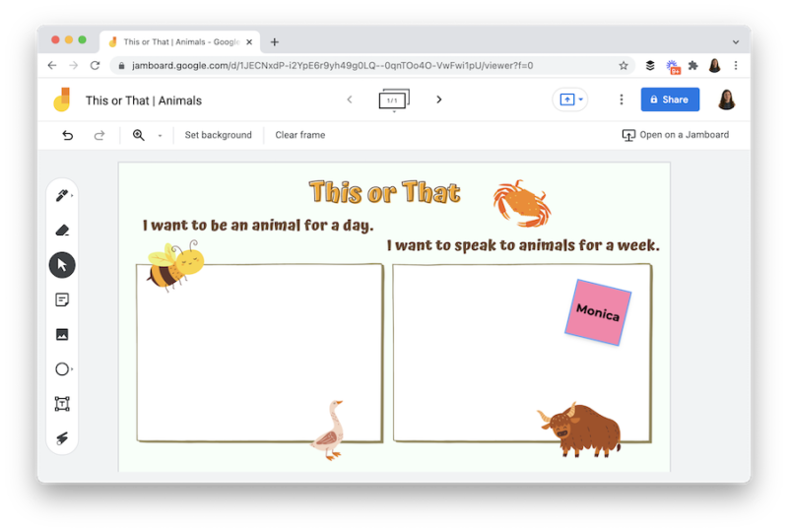This screenshot has height=532, width=788.
Task: Undo the last action
Action: [x=67, y=135]
